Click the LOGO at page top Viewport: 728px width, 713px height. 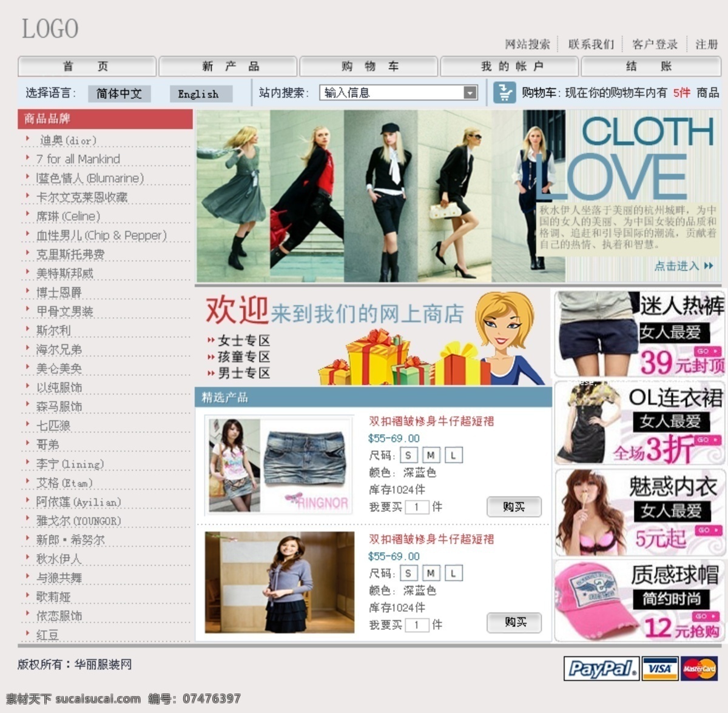pyautogui.click(x=50, y=28)
